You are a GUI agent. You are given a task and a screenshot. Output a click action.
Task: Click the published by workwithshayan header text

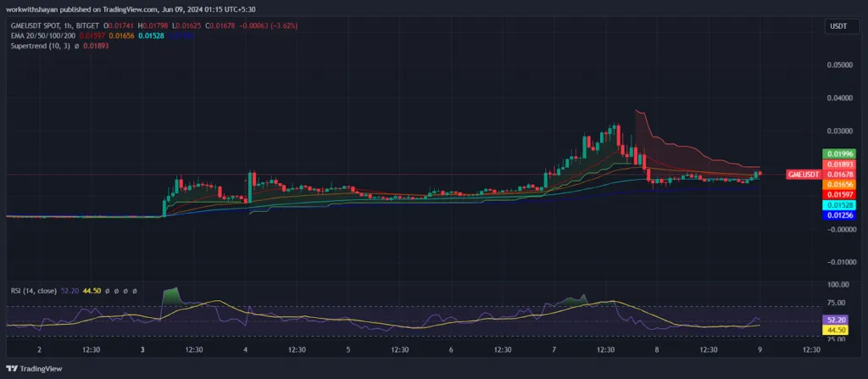(132, 8)
